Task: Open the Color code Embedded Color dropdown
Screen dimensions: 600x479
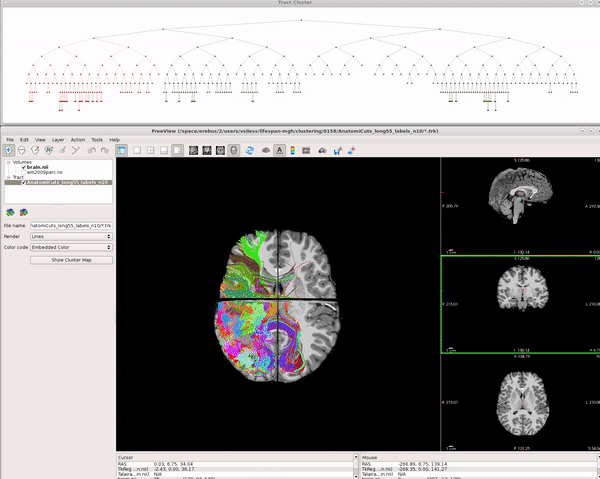Action: [71, 247]
